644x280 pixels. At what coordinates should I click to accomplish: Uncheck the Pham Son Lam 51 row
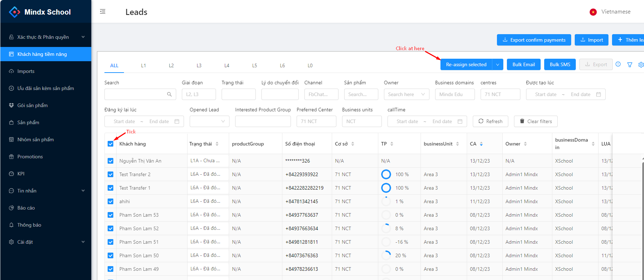(110, 242)
